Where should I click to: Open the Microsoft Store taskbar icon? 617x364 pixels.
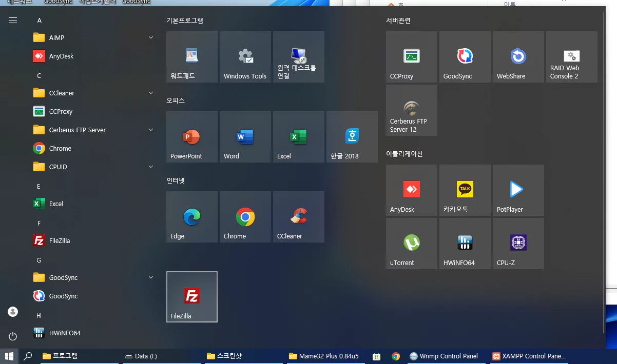pos(376,356)
